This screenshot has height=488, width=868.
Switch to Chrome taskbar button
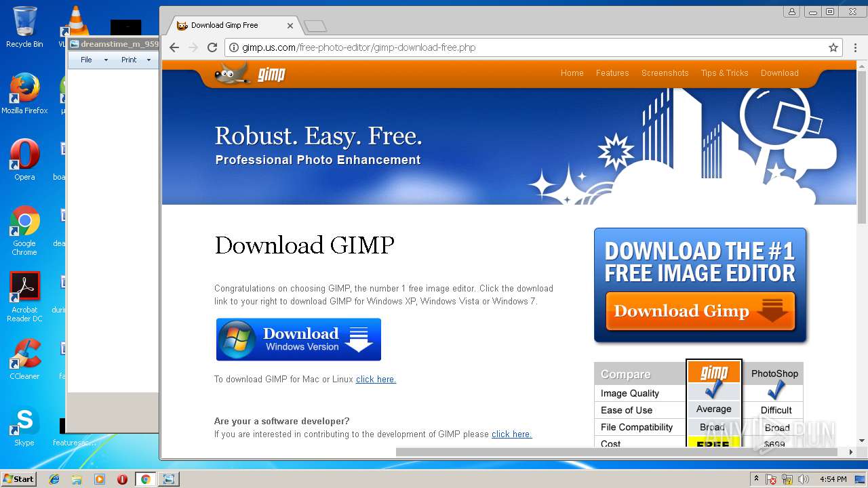145,479
